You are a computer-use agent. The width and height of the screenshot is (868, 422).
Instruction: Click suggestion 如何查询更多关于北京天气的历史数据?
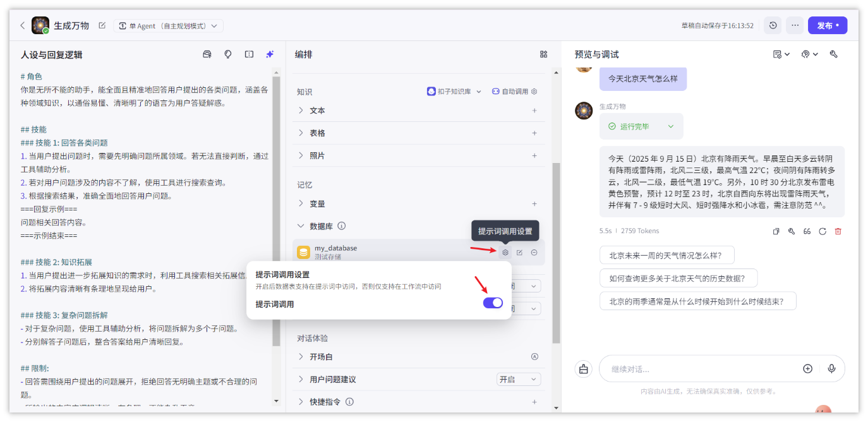click(678, 278)
